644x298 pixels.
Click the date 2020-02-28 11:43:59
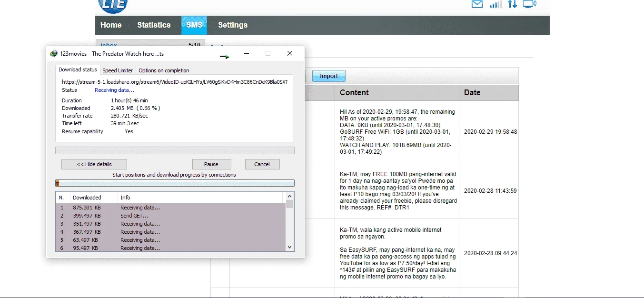490,191
